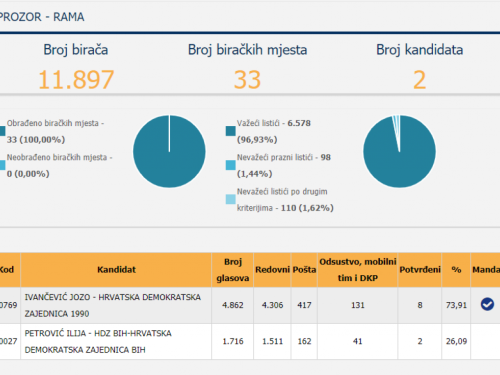
Task: Click the light blue Nevažeći listići po drugim kriterijima swatch
Action: click(x=231, y=199)
